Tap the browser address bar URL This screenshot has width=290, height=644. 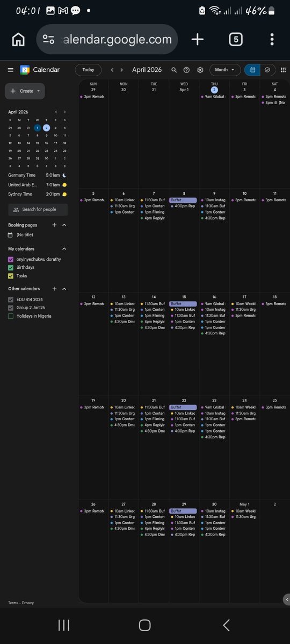click(x=117, y=39)
